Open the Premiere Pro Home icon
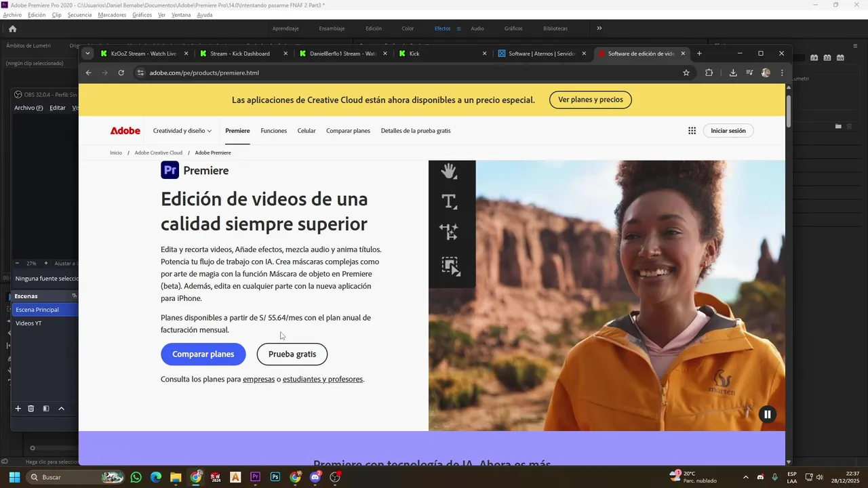 tap(12, 28)
